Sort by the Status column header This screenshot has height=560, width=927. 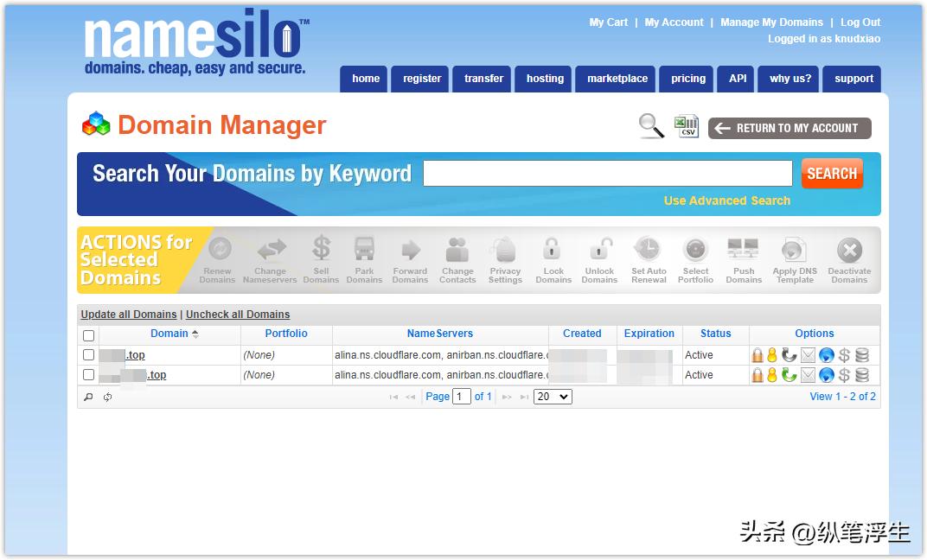pyautogui.click(x=715, y=334)
